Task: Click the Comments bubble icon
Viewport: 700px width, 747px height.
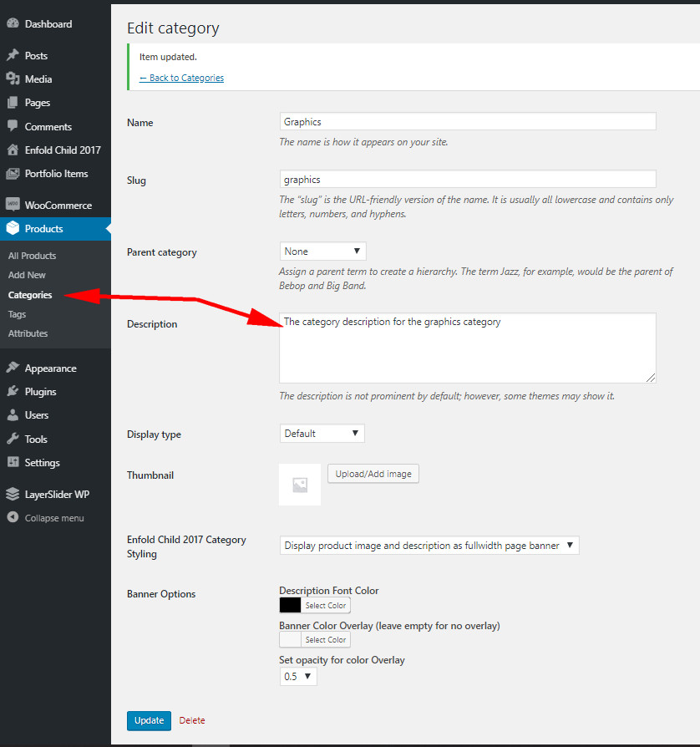Action: click(x=13, y=126)
